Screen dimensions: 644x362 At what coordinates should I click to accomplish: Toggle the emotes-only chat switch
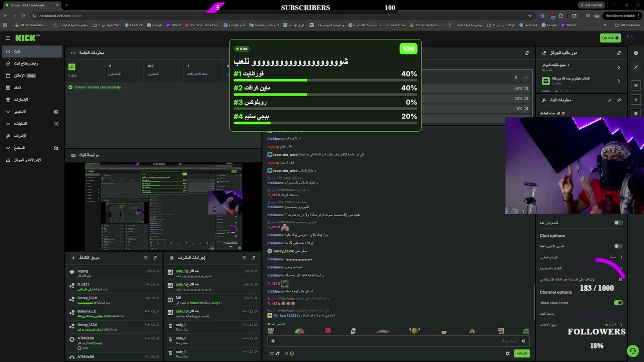click(x=618, y=246)
